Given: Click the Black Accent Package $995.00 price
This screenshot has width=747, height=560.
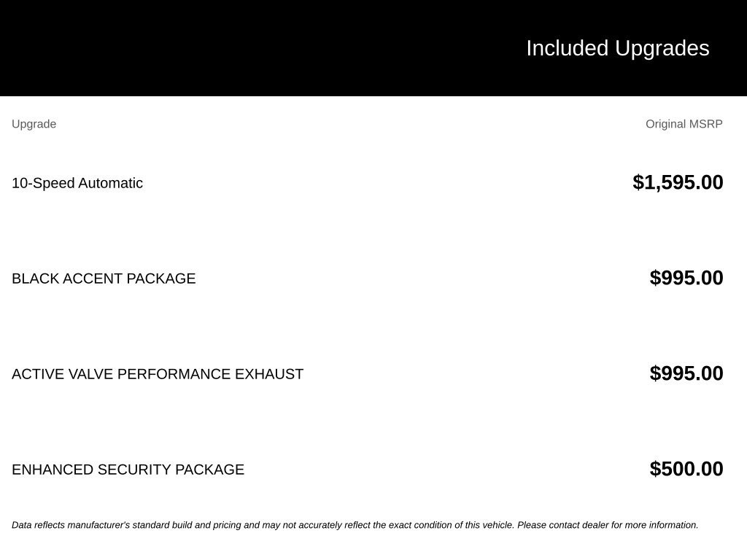Looking at the screenshot, I should 686,278.
